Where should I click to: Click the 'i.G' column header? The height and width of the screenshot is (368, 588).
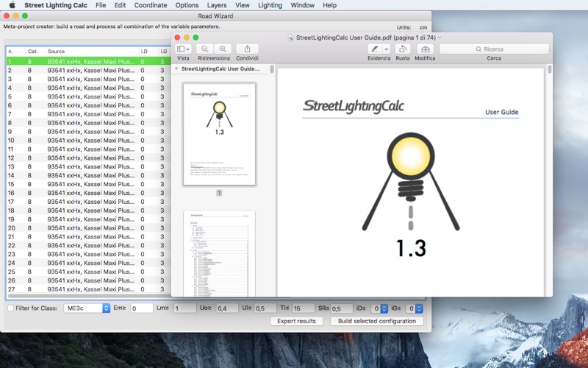(165, 51)
